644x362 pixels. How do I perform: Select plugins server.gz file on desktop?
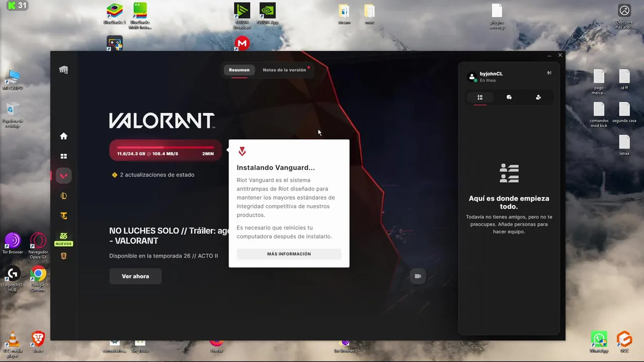(x=497, y=17)
